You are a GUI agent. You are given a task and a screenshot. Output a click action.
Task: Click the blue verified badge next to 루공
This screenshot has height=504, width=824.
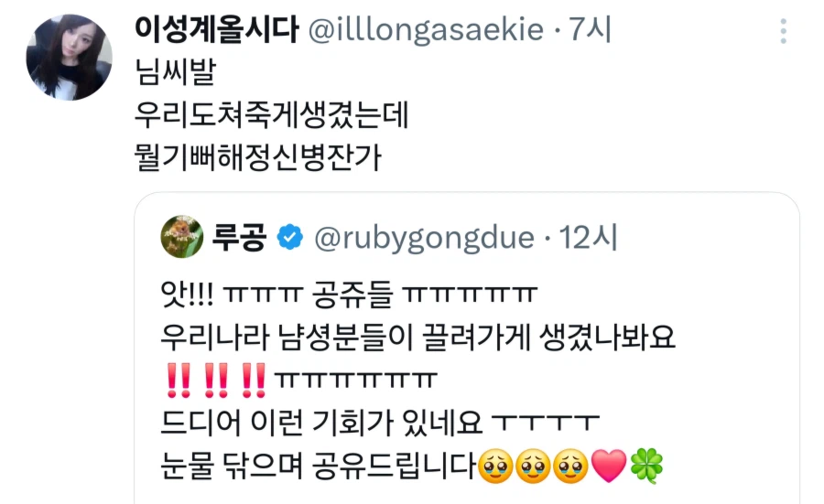pyautogui.click(x=290, y=237)
